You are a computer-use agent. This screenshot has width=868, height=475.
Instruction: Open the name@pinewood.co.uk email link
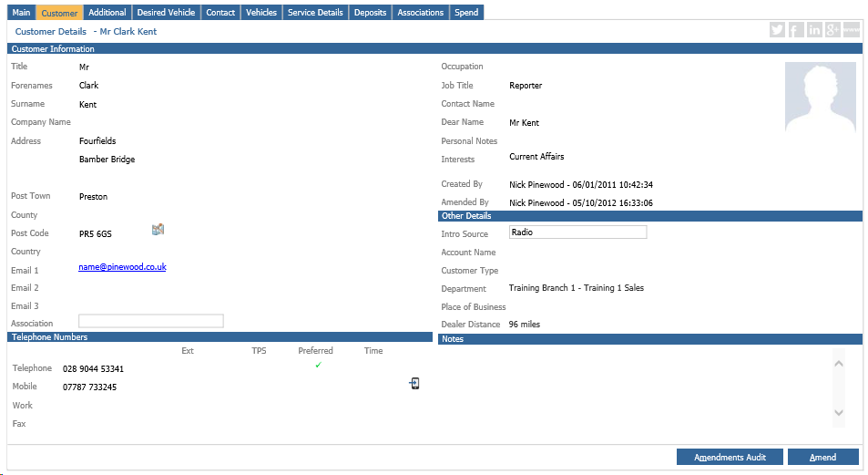click(122, 267)
